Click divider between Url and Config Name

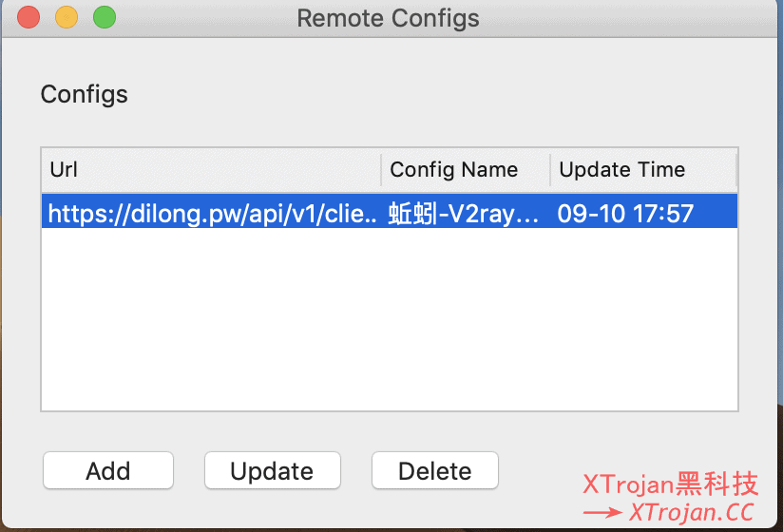[381, 170]
